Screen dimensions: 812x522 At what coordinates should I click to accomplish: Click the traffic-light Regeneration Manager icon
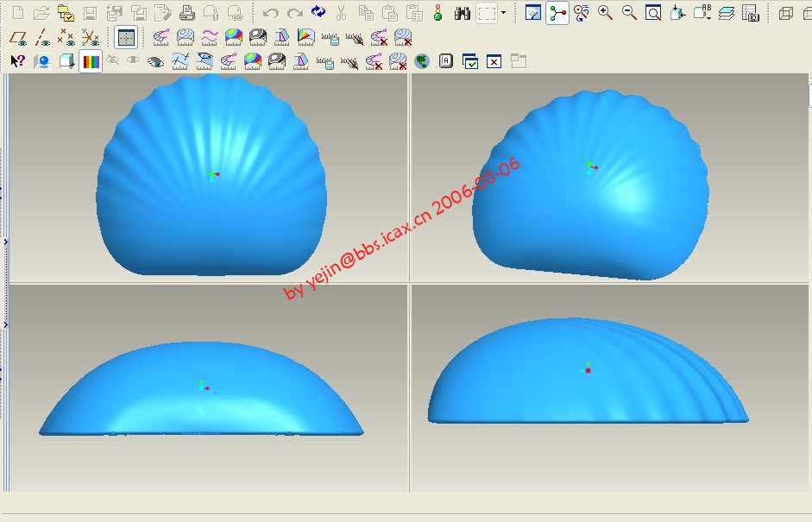point(437,13)
